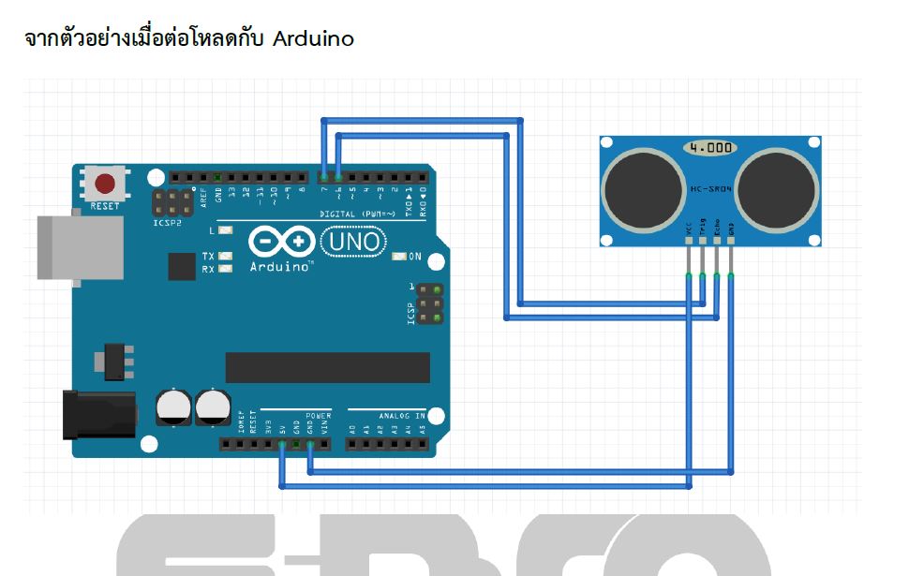Click the 4.000 crystal on the sensor
The width and height of the screenshot is (924, 576).
(709, 148)
